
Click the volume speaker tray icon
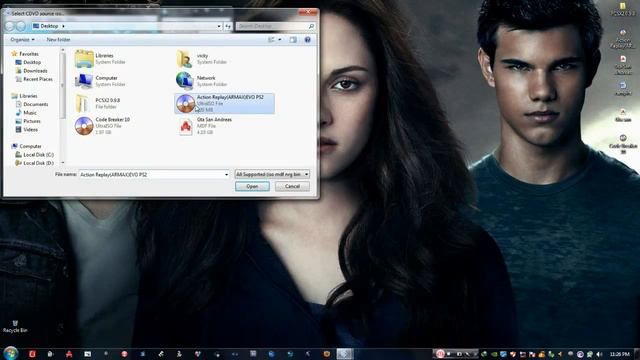599,354
